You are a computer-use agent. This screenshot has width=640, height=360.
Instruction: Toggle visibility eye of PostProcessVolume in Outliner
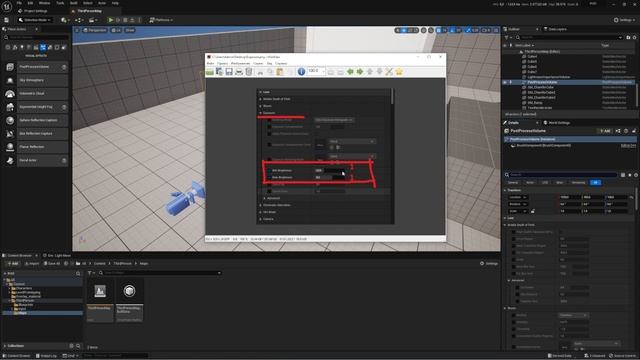pos(505,82)
